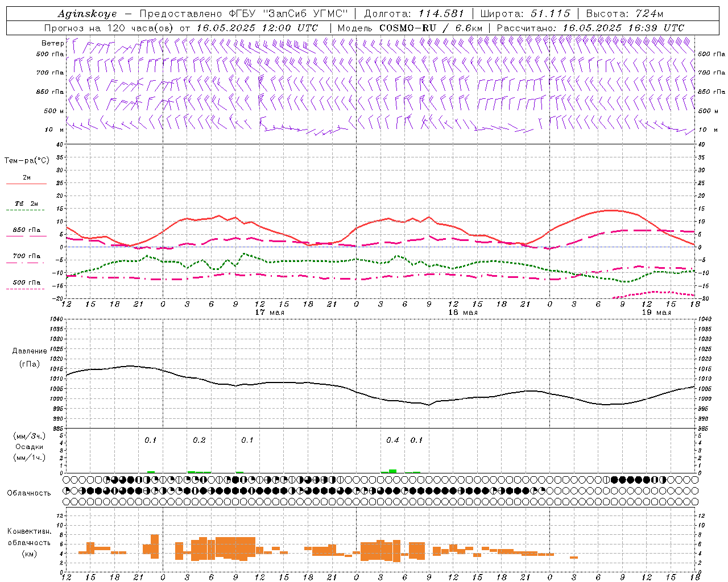
Task: Click the 10 м wind level label on left
Action: (x=55, y=130)
